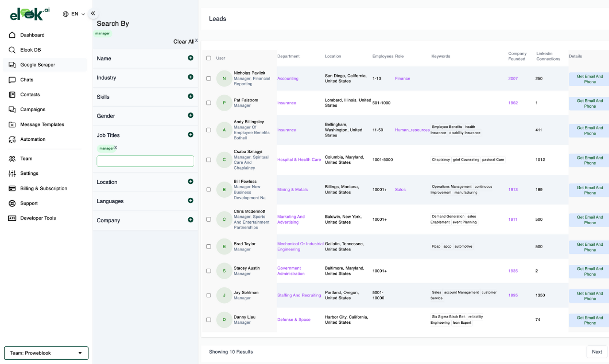The width and height of the screenshot is (609, 364).
Task: Click Pat Falstrom's avatar P
Action: (x=224, y=103)
